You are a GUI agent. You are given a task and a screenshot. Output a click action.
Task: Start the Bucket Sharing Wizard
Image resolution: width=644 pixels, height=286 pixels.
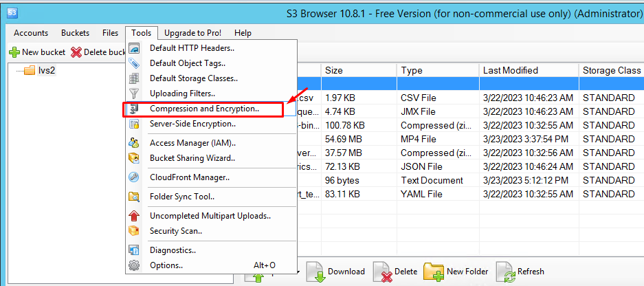tap(211, 158)
